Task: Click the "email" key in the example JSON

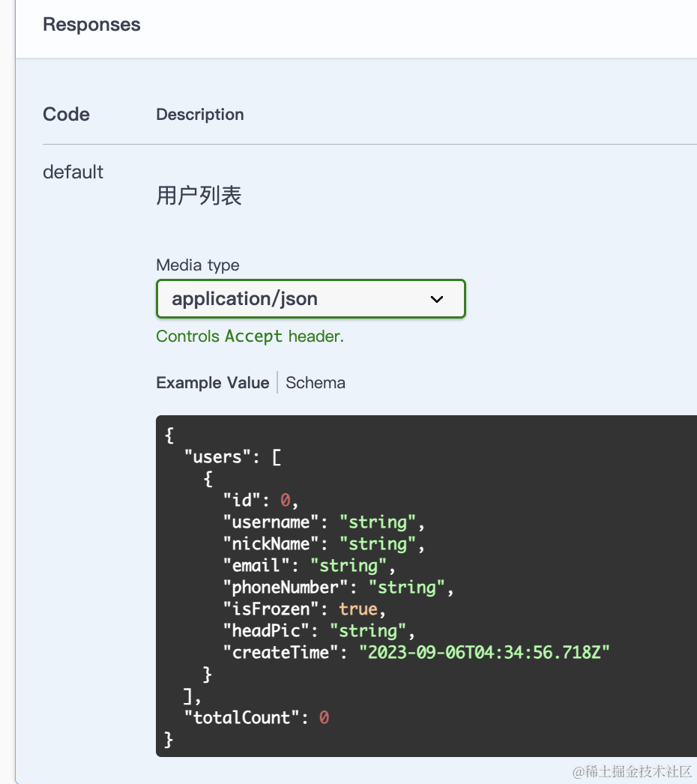Action: pyautogui.click(x=256, y=565)
